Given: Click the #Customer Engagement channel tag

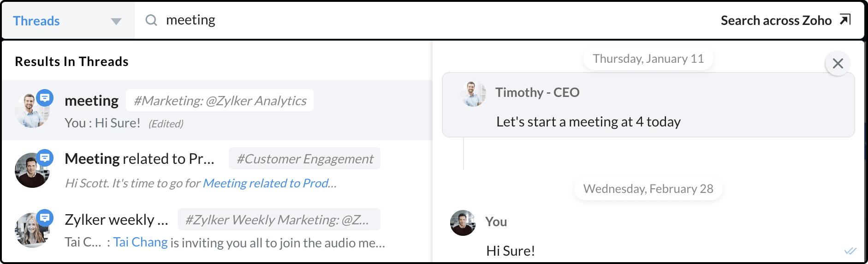Looking at the screenshot, I should [x=304, y=159].
